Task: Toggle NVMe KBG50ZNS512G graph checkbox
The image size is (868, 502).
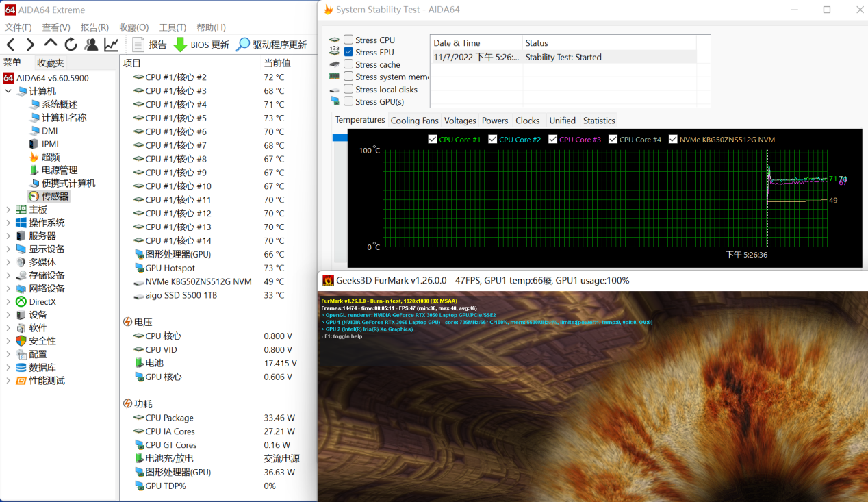Action: 673,139
